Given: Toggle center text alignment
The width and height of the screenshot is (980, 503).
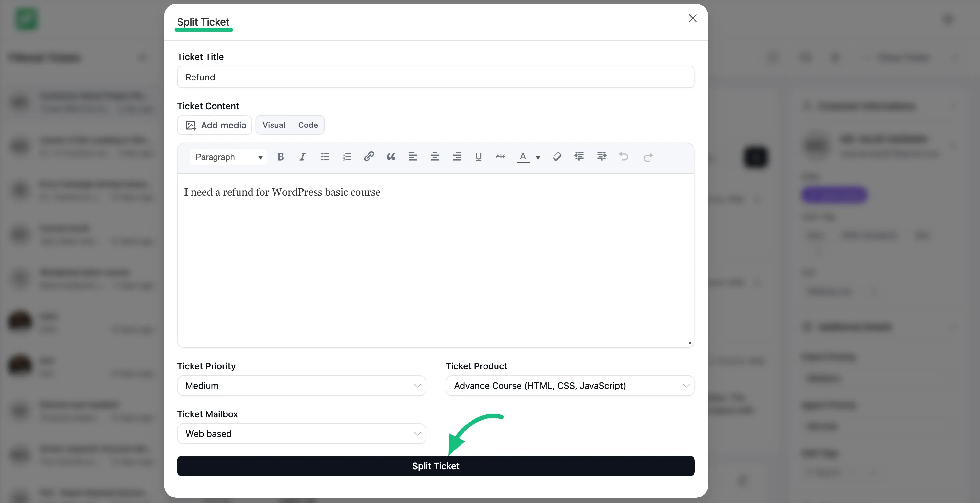Looking at the screenshot, I should (x=435, y=157).
